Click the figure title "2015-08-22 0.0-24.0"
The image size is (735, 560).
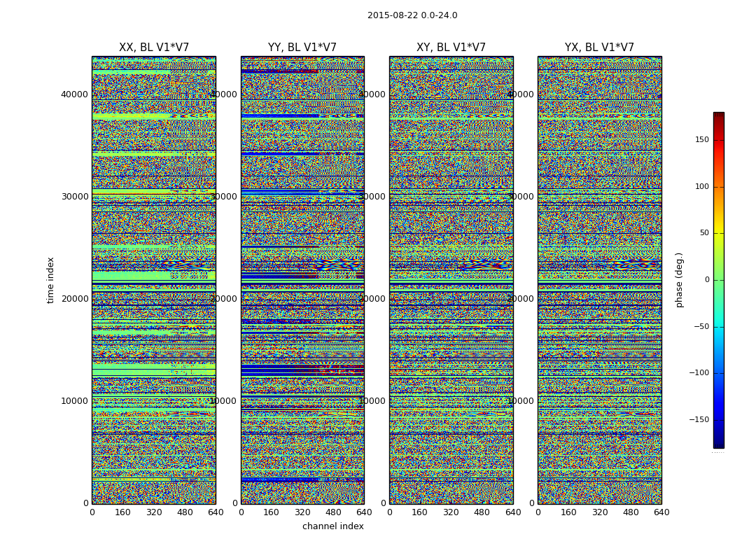tap(412, 15)
